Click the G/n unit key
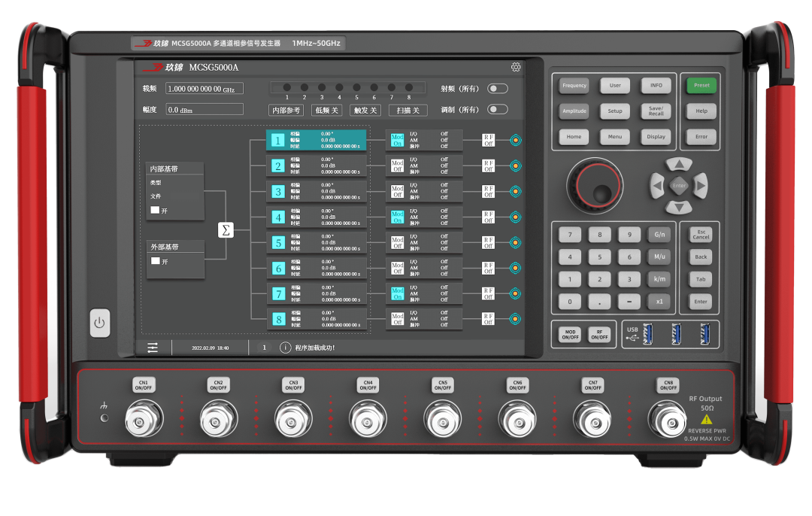Screen dimensions: 812x516 point(659,235)
